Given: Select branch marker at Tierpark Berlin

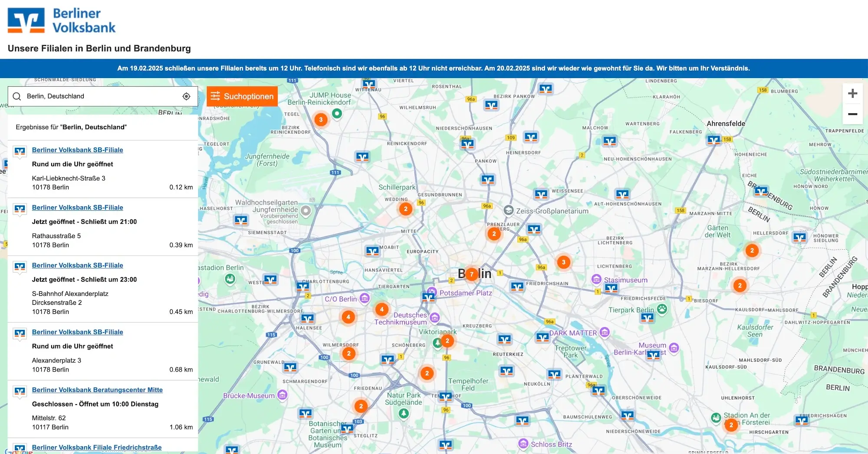Looking at the screenshot, I should coord(648,318).
